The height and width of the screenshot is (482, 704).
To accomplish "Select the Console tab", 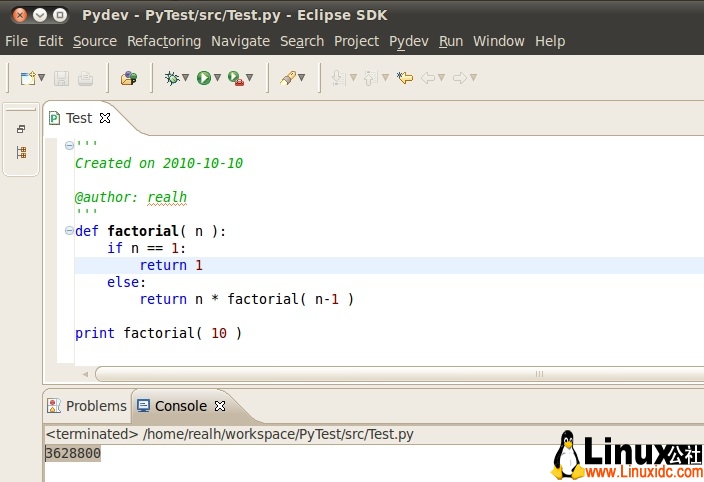I will pyautogui.click(x=181, y=406).
